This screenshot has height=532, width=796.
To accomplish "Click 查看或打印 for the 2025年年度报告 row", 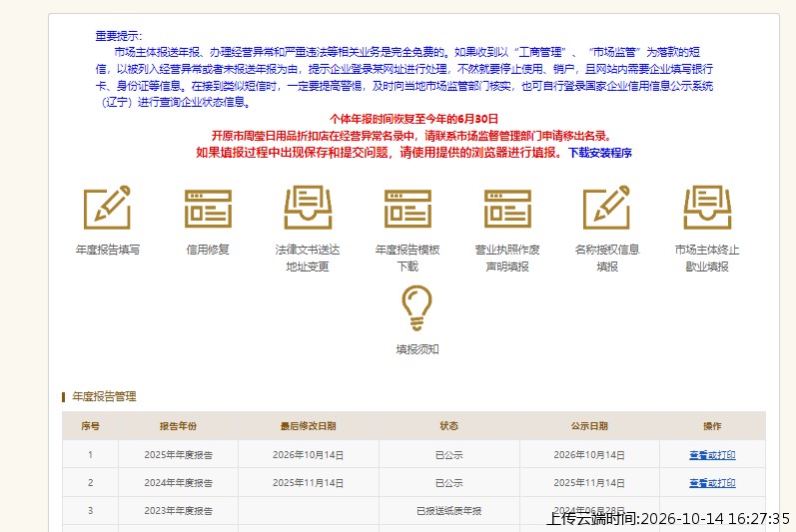I will pos(712,455).
